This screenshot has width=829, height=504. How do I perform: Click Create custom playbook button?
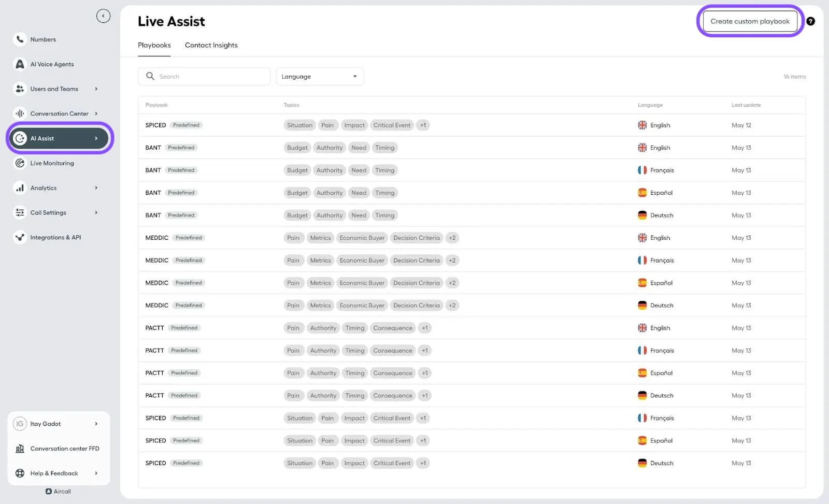749,21
